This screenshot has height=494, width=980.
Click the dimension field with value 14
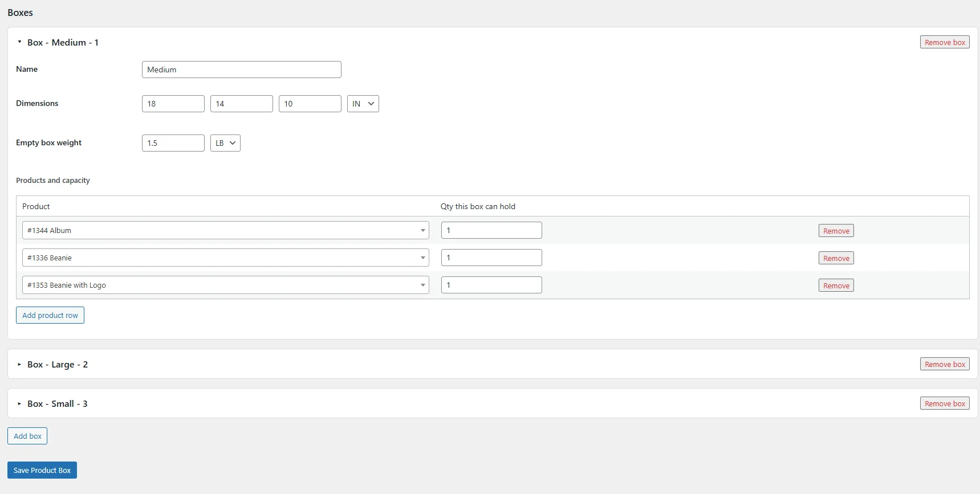242,104
